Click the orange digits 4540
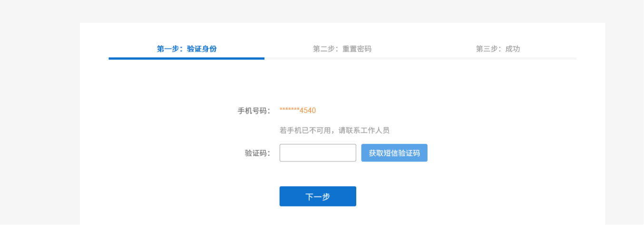This screenshot has width=644, height=225. [308, 111]
